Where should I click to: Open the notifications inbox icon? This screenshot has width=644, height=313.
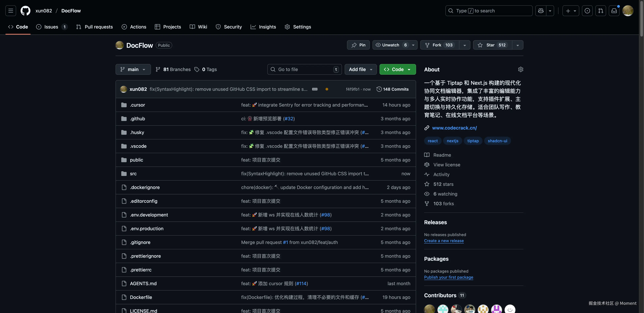pos(614,11)
